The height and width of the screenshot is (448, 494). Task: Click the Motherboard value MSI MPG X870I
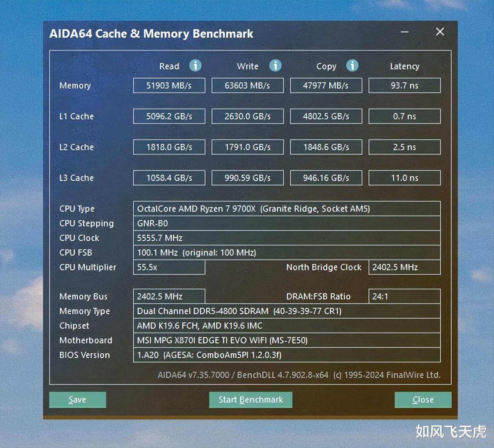pos(287,340)
